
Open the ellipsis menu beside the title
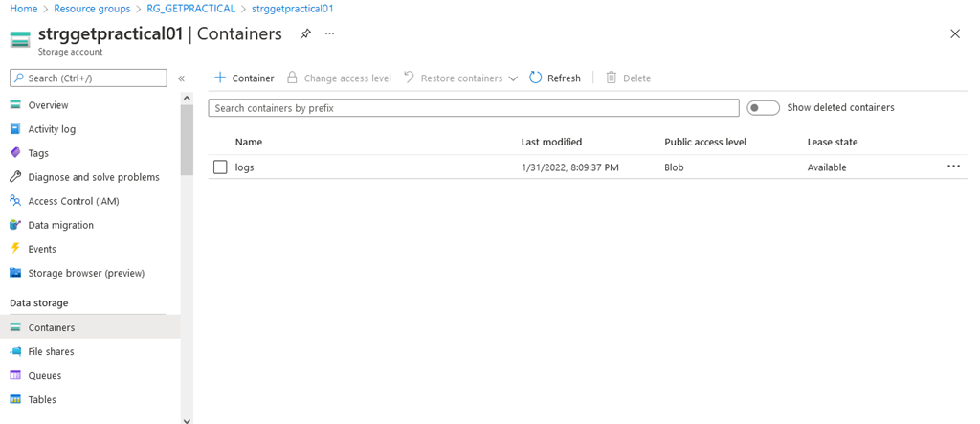(329, 33)
